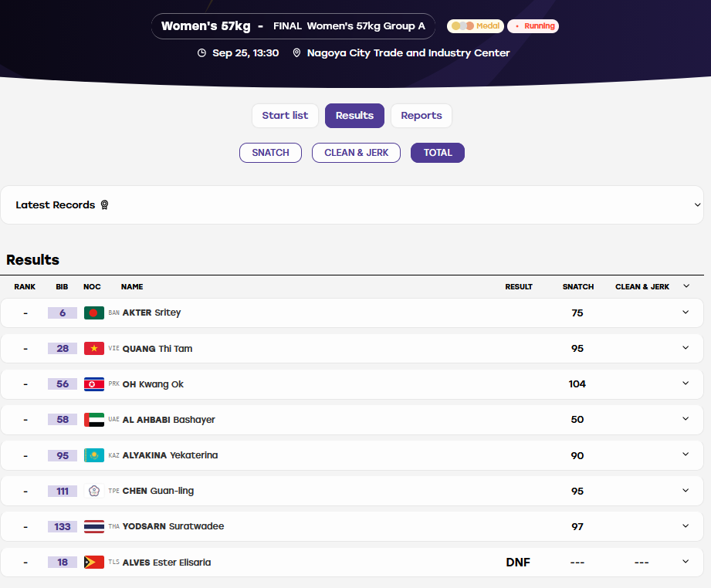The image size is (711, 588).
Task: Click the Thailand flag beside YODSARN Suratwadee
Action: tap(94, 526)
